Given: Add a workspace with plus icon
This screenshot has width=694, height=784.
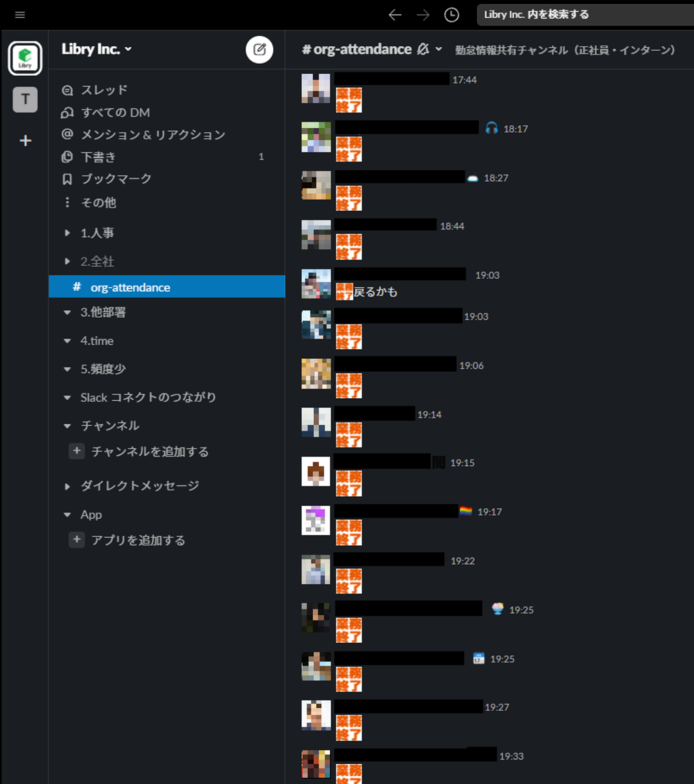Looking at the screenshot, I should click(25, 140).
